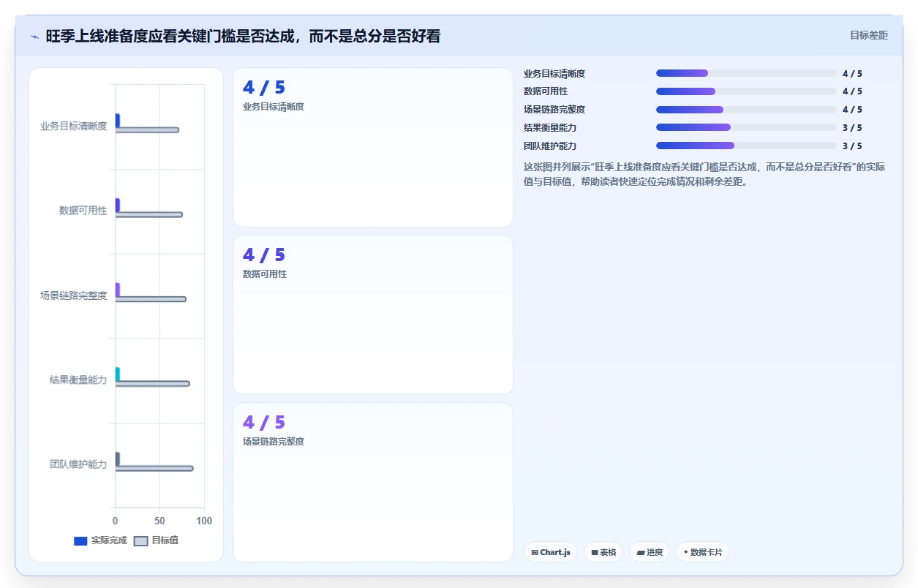Click the 场景链路完整度 axis label in the chart
Image resolution: width=918 pixels, height=588 pixels.
click(x=74, y=295)
